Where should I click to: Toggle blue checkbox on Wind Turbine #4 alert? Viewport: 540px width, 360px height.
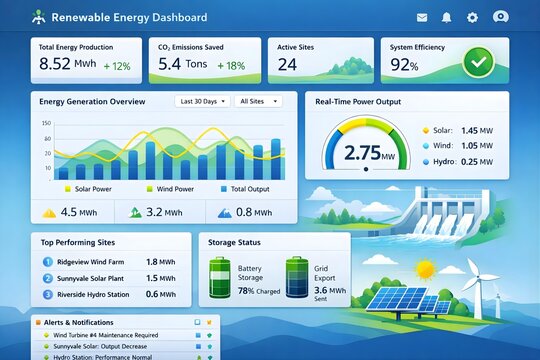(x=198, y=335)
